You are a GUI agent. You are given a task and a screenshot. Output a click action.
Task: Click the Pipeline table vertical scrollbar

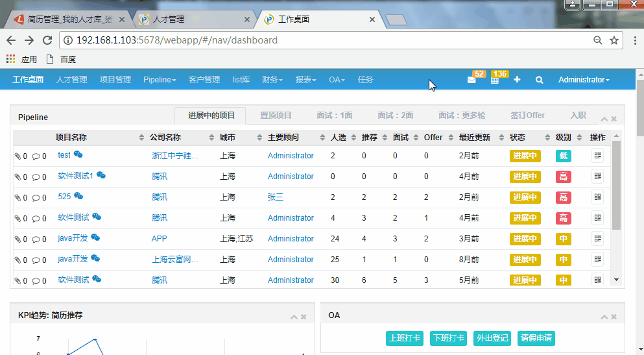[616, 188]
